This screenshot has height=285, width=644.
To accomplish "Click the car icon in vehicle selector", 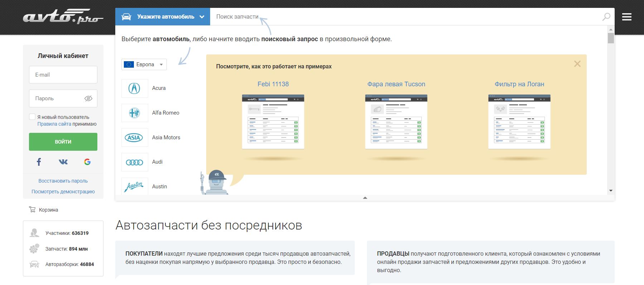I will (126, 17).
